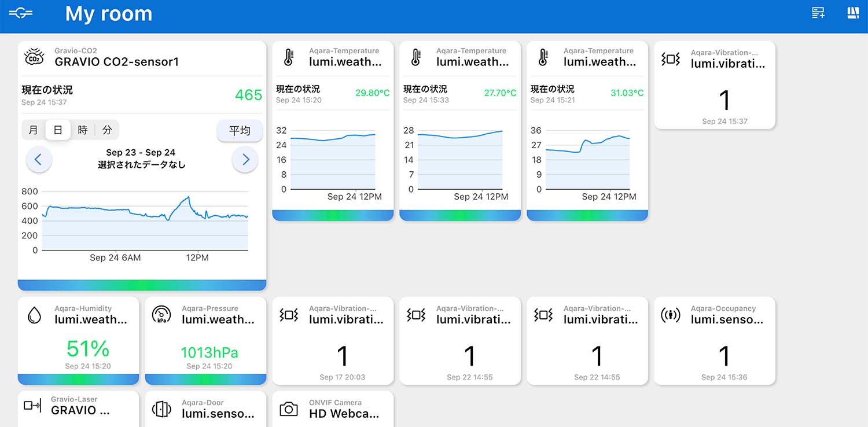Click the Aqara-Humidity label

point(83,308)
